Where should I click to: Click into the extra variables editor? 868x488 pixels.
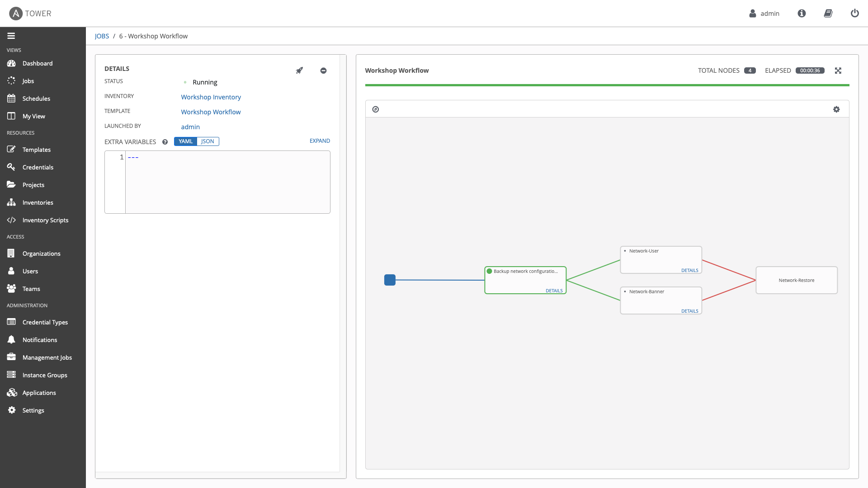point(227,182)
